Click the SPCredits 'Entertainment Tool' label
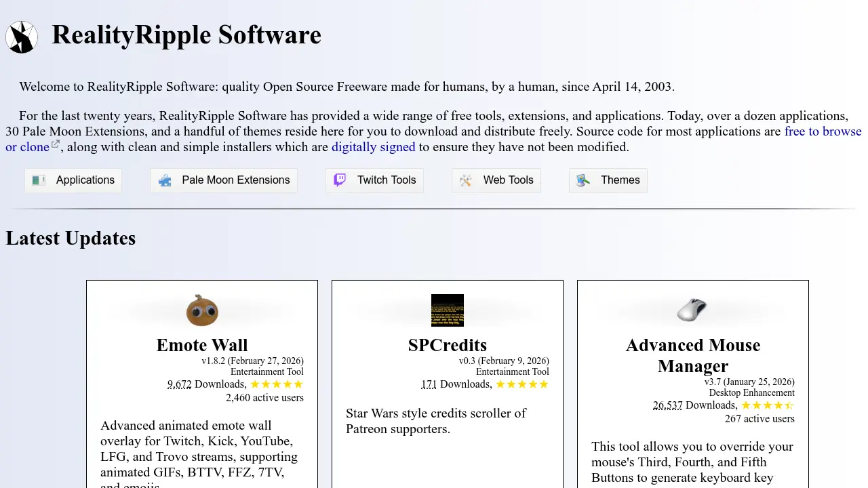Image resolution: width=868 pixels, height=488 pixels. tap(513, 372)
